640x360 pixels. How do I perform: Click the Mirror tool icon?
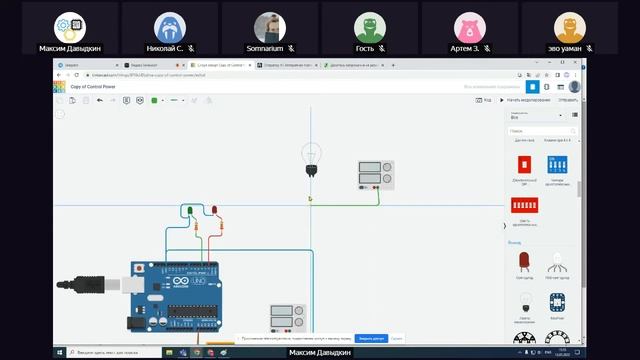[209, 100]
